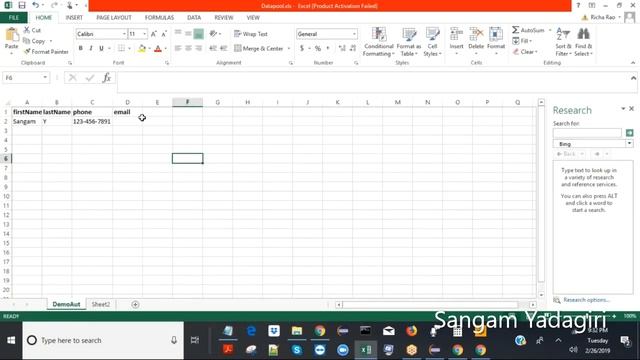The width and height of the screenshot is (640, 360).
Task: Open Sort & Filter menu
Action: click(x=563, y=42)
